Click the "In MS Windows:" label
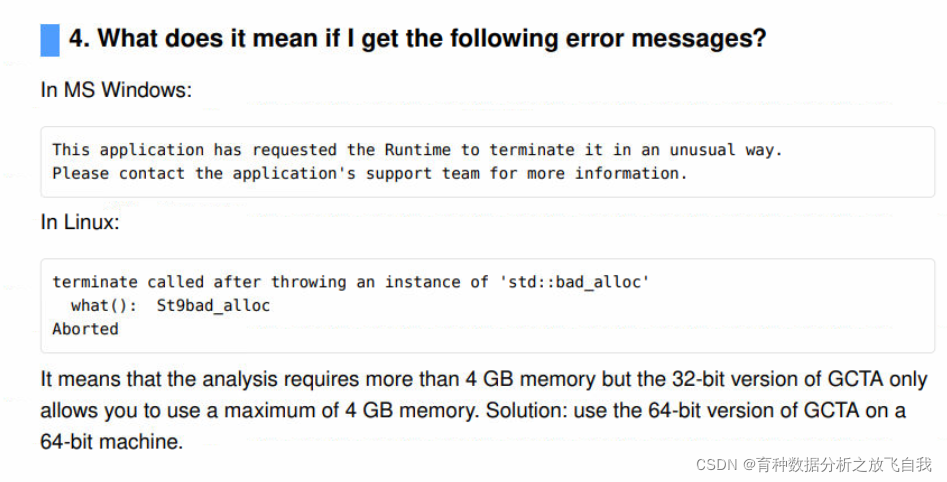Viewport: 947px width, 482px height. coord(116,90)
